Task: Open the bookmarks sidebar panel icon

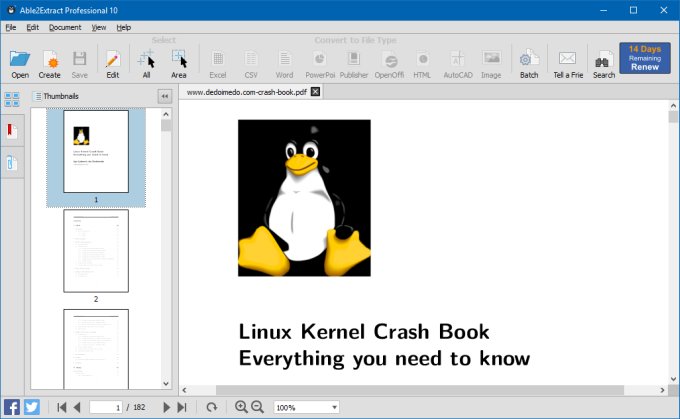Action: click(x=12, y=131)
